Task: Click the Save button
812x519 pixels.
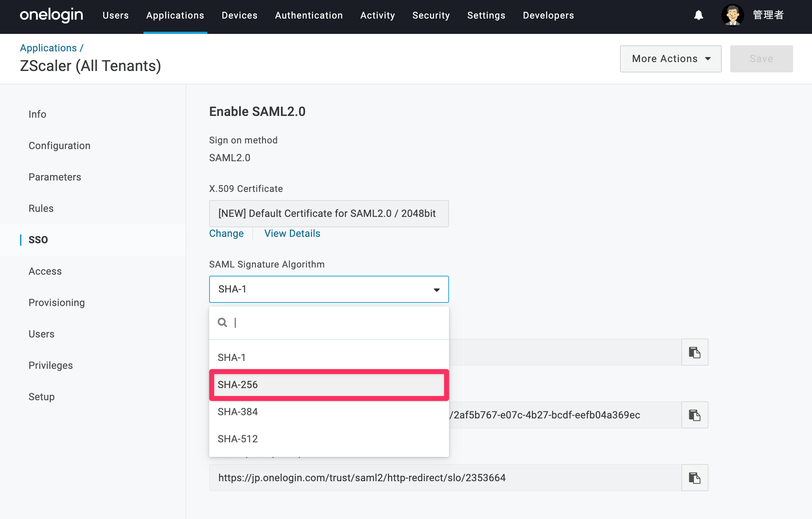Action: click(x=761, y=59)
